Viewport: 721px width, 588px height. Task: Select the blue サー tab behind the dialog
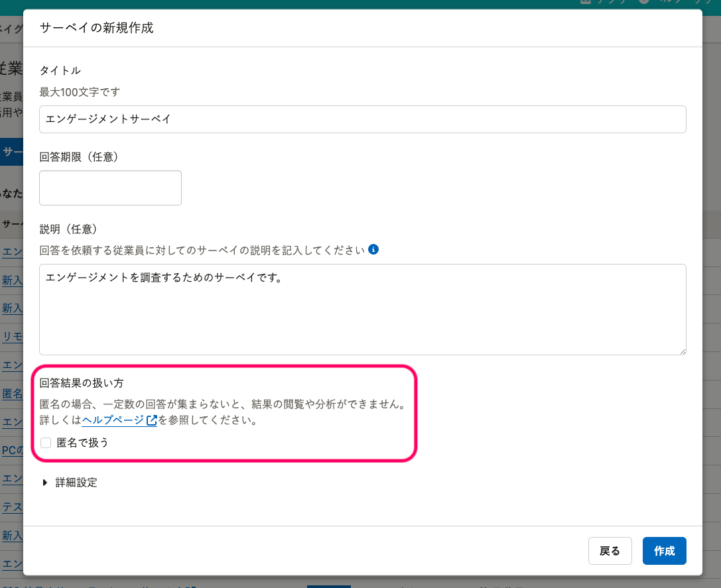tap(12, 152)
